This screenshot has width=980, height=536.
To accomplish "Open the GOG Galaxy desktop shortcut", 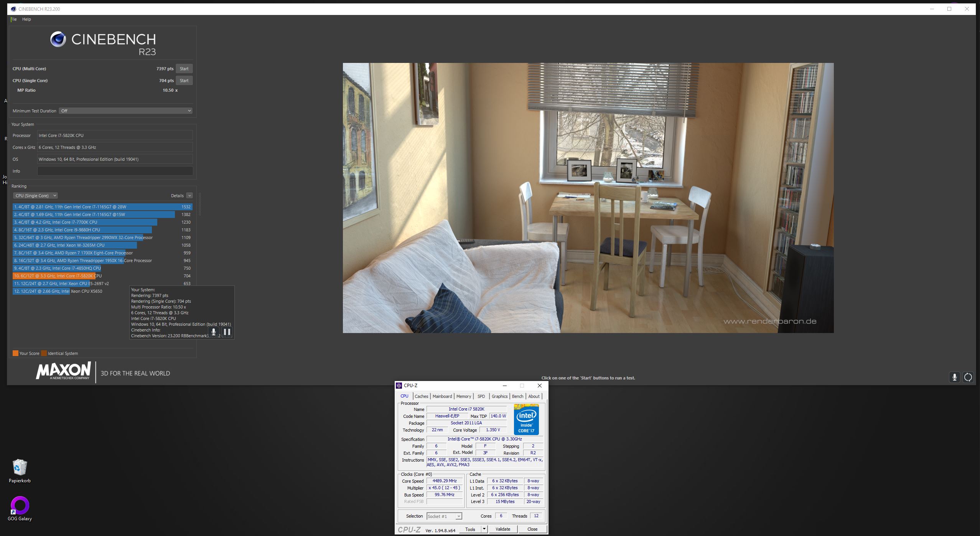I will [x=20, y=505].
